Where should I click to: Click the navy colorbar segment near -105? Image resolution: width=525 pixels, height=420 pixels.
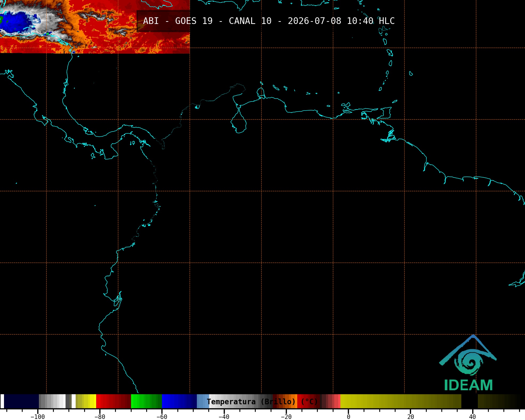[x=22, y=401]
